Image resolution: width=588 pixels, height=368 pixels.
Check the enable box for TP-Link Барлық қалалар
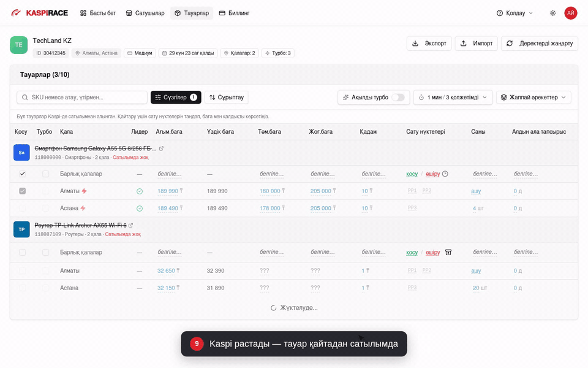click(x=23, y=252)
